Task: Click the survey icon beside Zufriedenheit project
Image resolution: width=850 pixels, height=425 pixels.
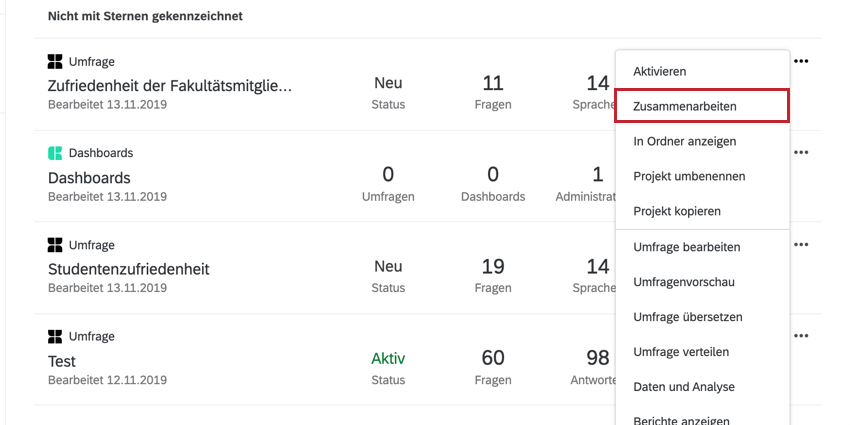Action: [55, 61]
